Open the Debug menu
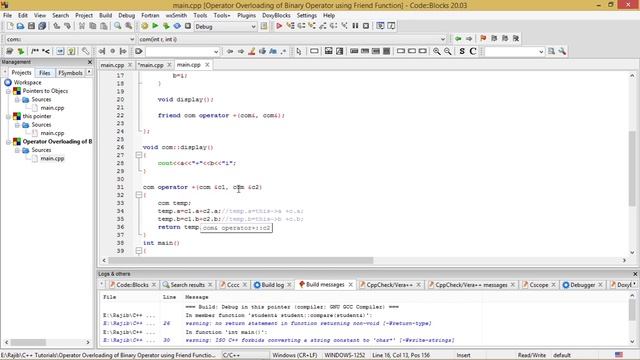Image resolution: width=640 pixels, height=360 pixels. coord(127,15)
